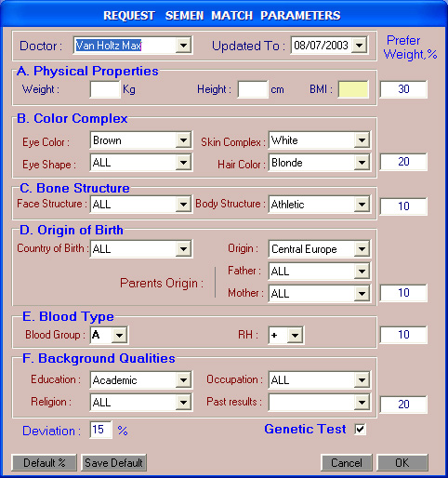Toggle the Genetic Test checkbox
448x478 pixels.
360,430
